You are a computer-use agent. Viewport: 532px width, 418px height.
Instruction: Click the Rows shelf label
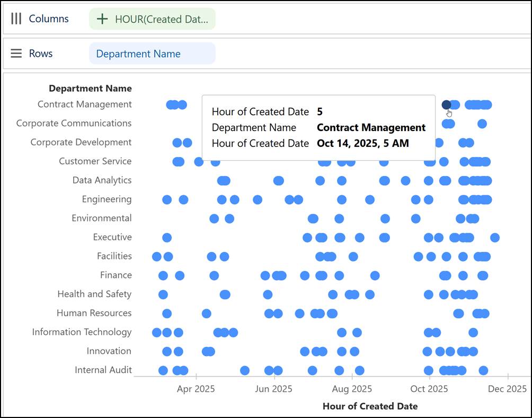click(x=41, y=54)
